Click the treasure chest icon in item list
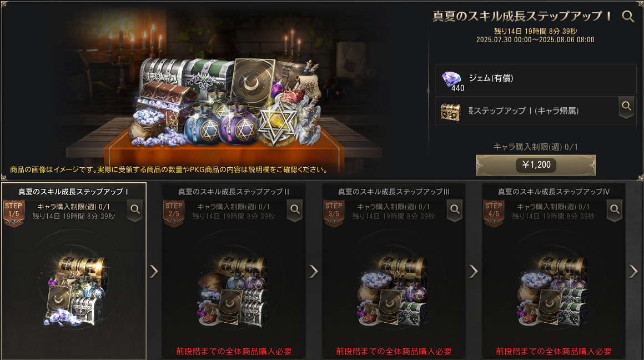Viewport: 644px width, 360px height. tap(450, 111)
